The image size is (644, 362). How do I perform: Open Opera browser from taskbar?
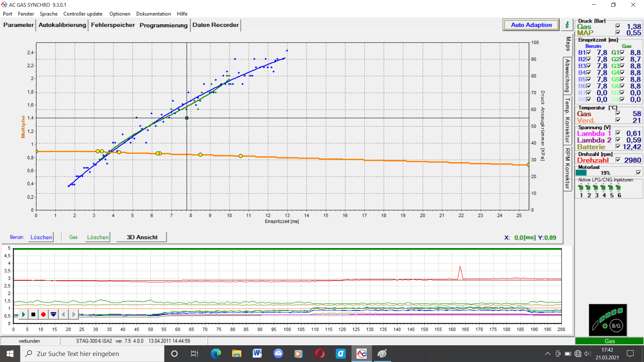(x=320, y=354)
